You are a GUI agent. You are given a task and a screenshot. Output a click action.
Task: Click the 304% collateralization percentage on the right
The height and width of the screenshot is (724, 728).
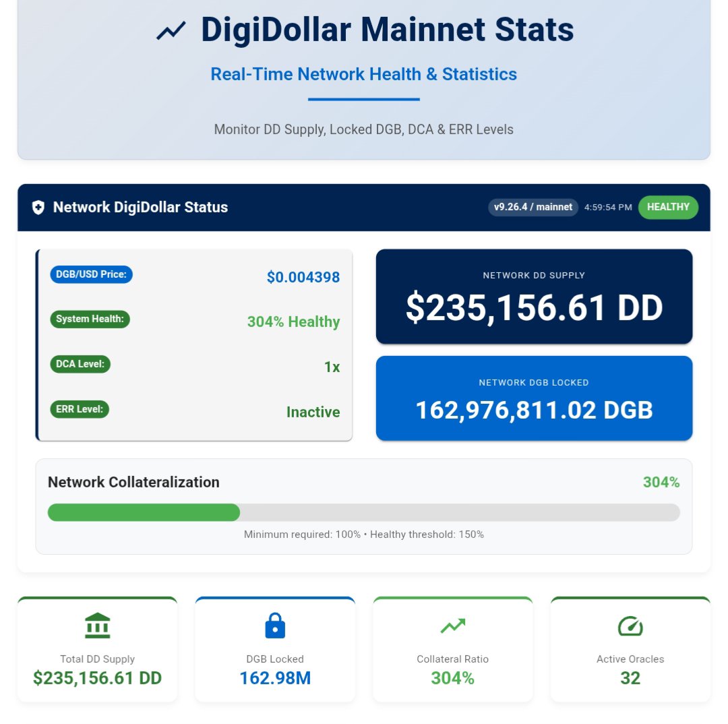click(x=661, y=483)
